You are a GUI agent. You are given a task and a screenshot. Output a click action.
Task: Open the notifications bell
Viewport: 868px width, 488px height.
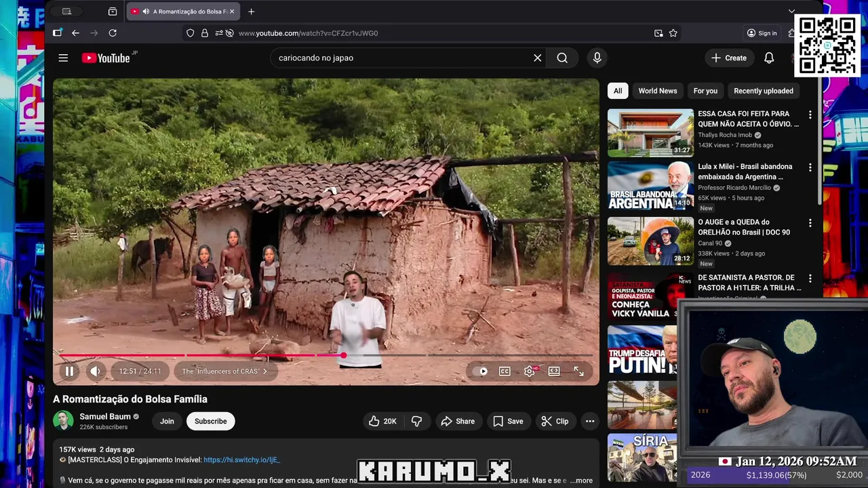(x=769, y=58)
